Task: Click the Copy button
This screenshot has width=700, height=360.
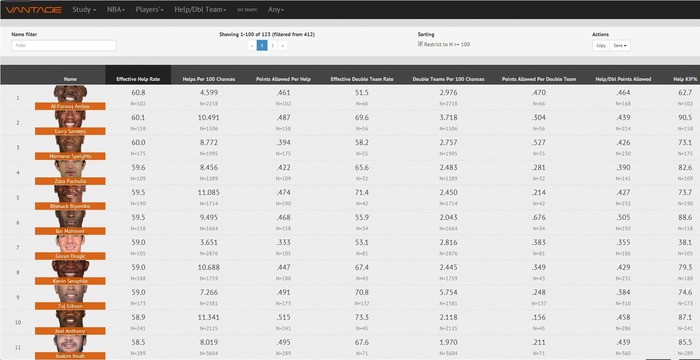Action: point(601,46)
